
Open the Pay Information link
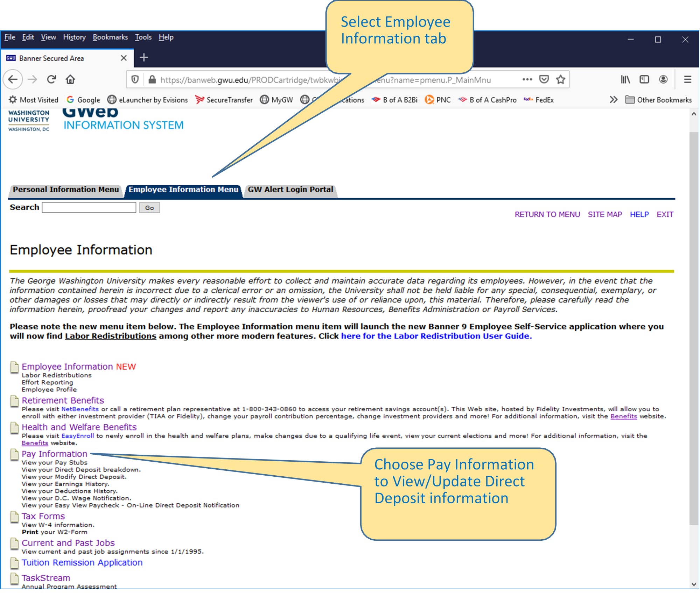pos(54,454)
